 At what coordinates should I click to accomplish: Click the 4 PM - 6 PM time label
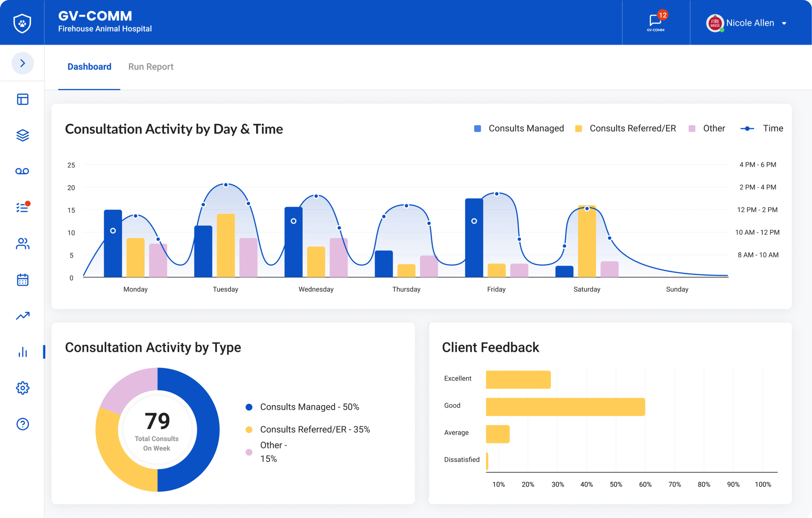click(758, 165)
